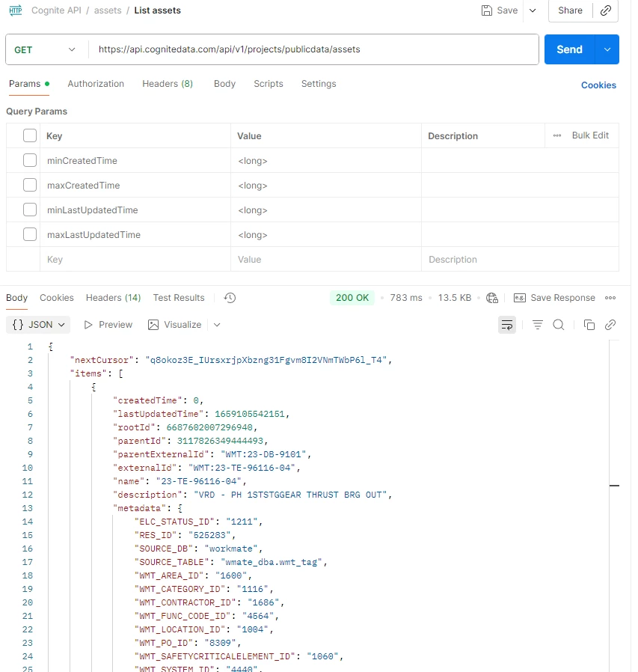This screenshot has width=638, height=672.
Task: Click the link icon next to Share
Action: tap(606, 10)
